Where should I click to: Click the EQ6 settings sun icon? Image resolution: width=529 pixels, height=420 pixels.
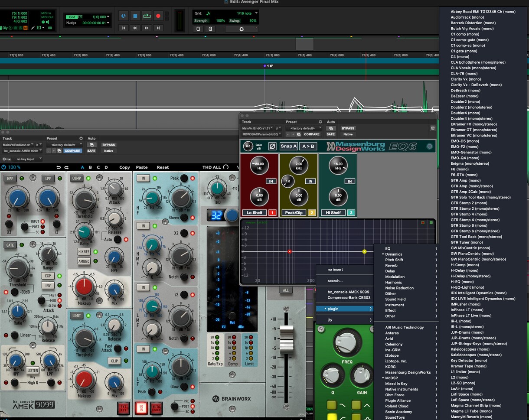click(430, 147)
